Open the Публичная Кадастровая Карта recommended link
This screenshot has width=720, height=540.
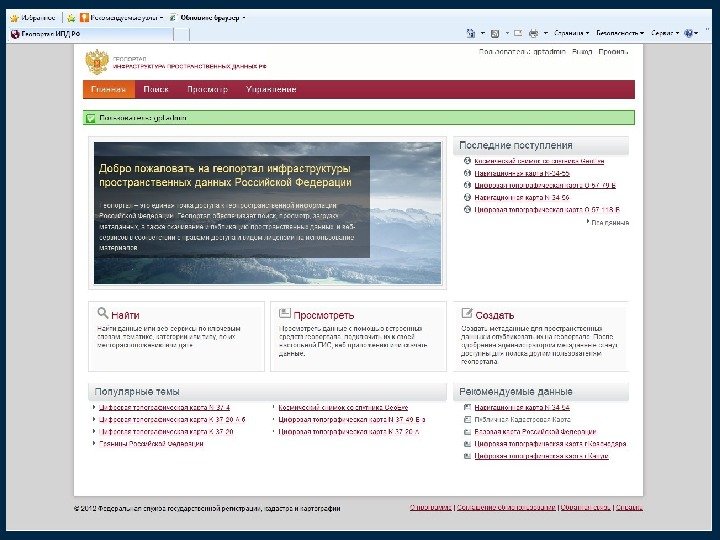pyautogui.click(x=523, y=420)
